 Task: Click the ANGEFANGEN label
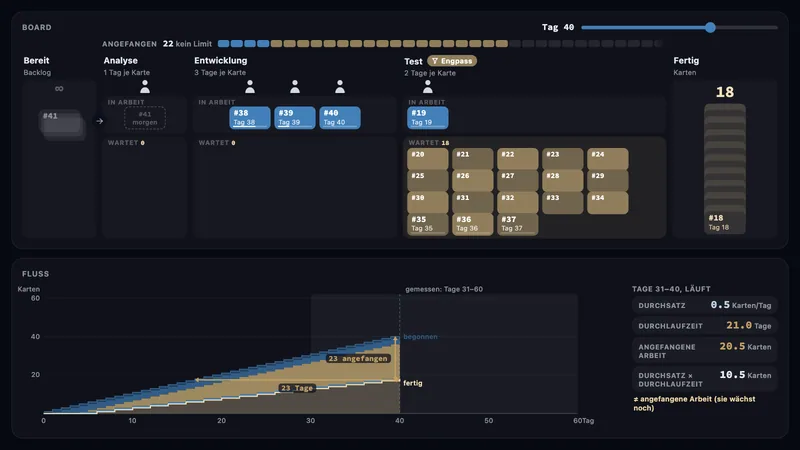[x=129, y=44]
